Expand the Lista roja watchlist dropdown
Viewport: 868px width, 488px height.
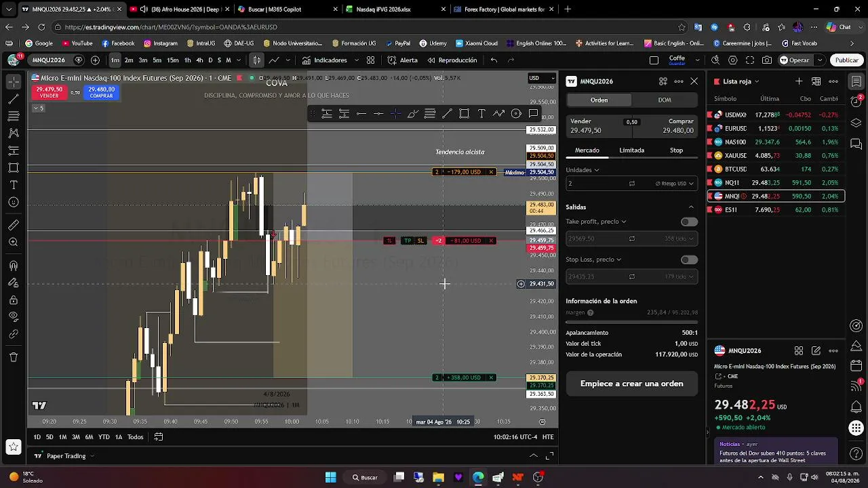[x=737, y=81]
